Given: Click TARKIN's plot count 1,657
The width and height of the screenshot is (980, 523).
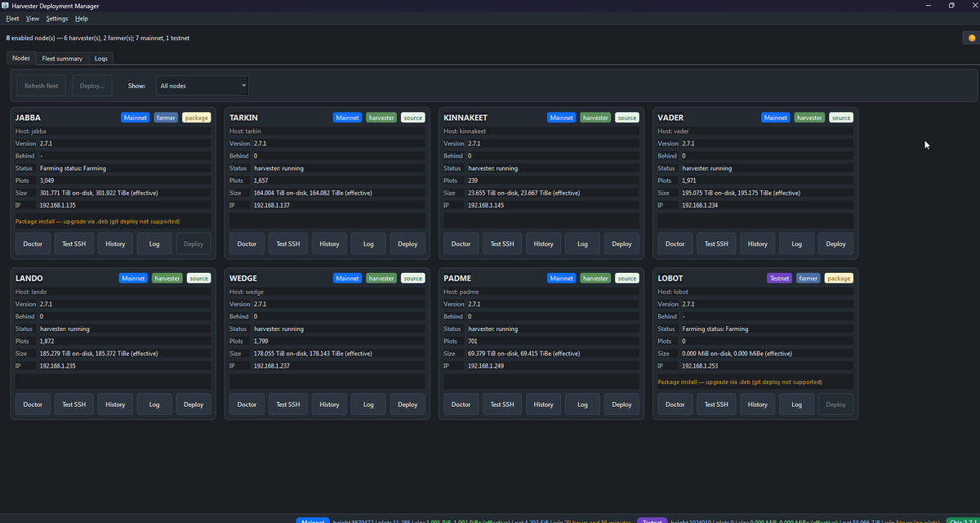Looking at the screenshot, I should point(261,181).
